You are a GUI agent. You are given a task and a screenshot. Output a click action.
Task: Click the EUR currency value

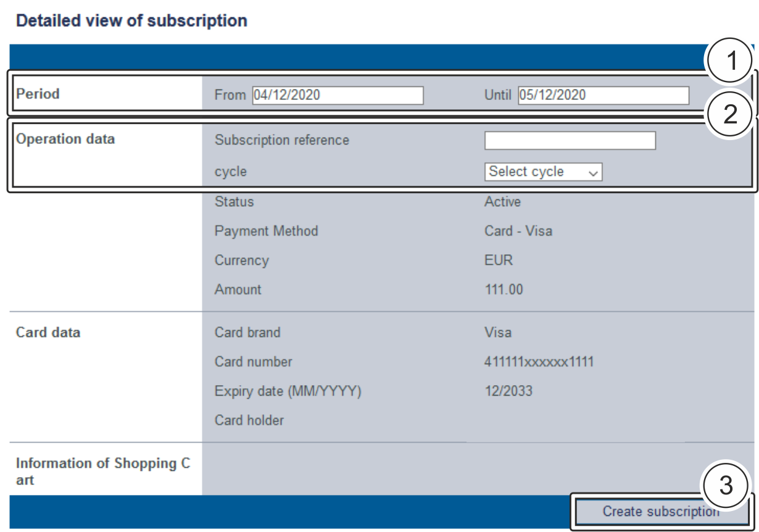tap(499, 260)
